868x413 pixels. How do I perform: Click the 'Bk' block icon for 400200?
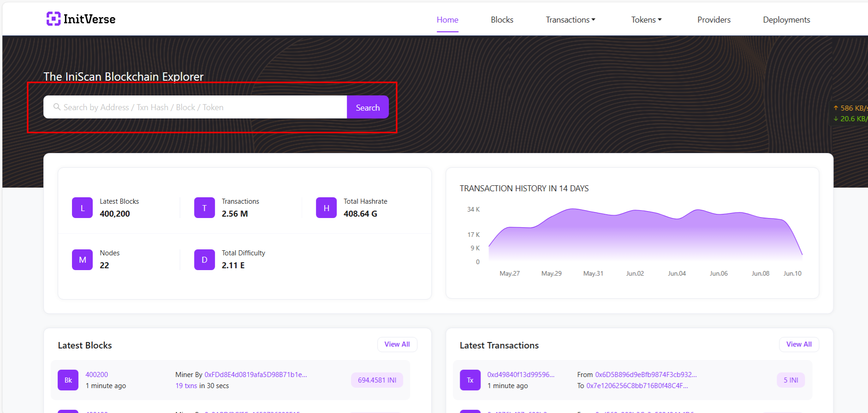[68, 380]
